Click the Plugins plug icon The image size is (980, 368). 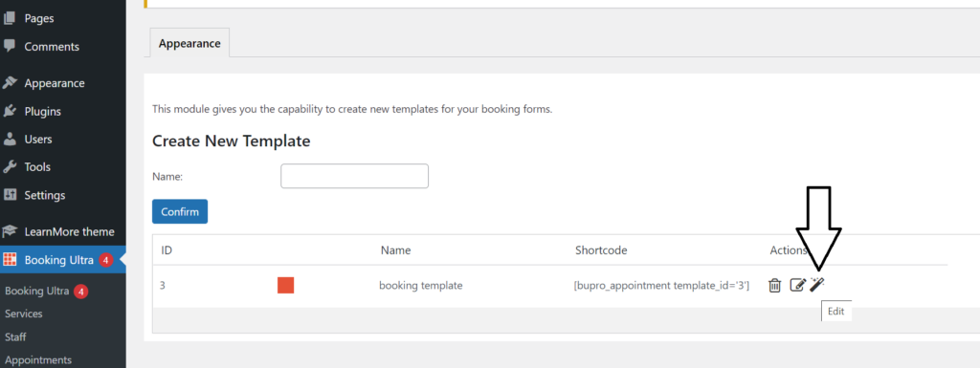(10, 111)
